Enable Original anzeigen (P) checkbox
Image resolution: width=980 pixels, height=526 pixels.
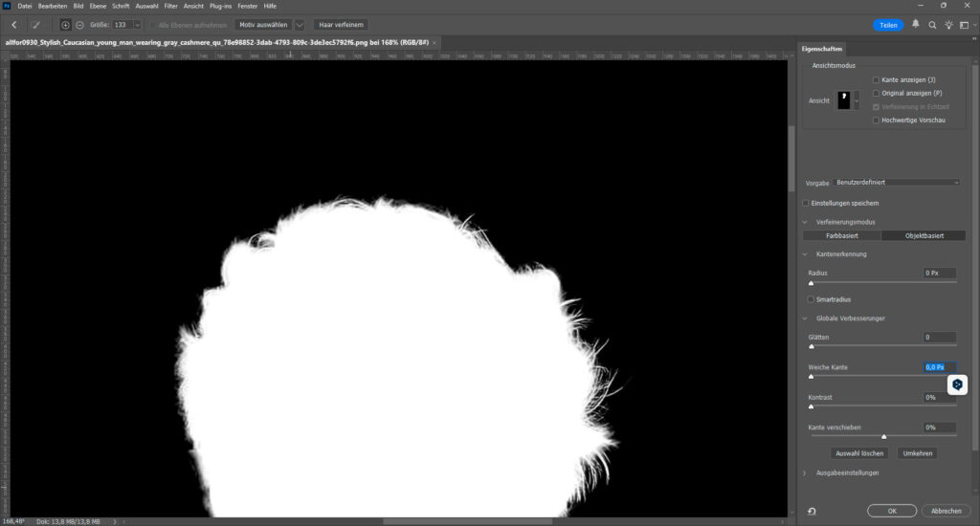876,93
